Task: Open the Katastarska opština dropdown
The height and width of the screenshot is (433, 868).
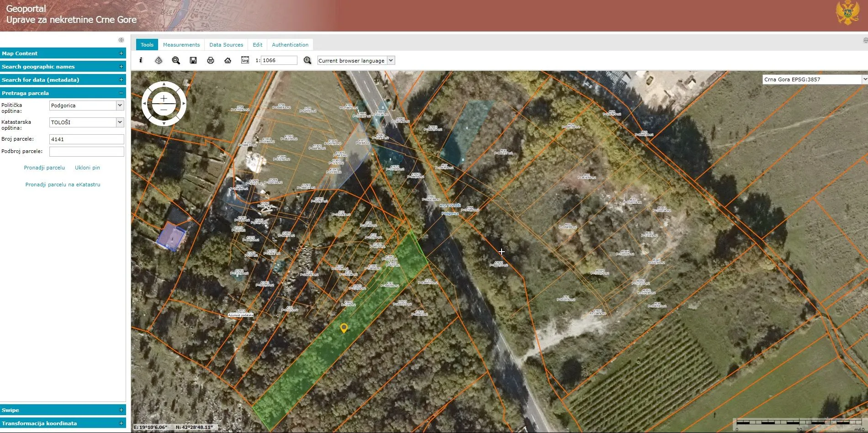Action: 120,122
